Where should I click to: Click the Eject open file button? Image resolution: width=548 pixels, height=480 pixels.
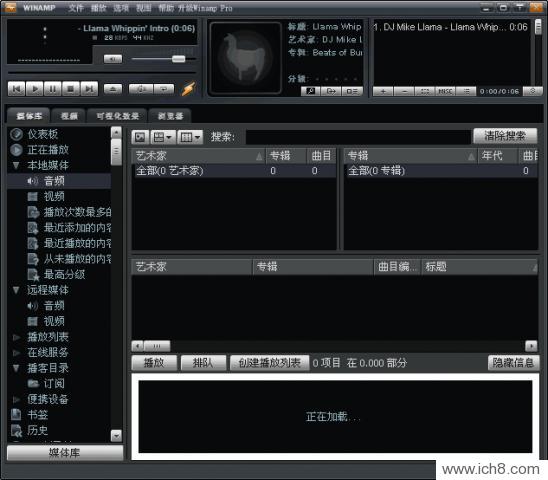click(x=113, y=89)
